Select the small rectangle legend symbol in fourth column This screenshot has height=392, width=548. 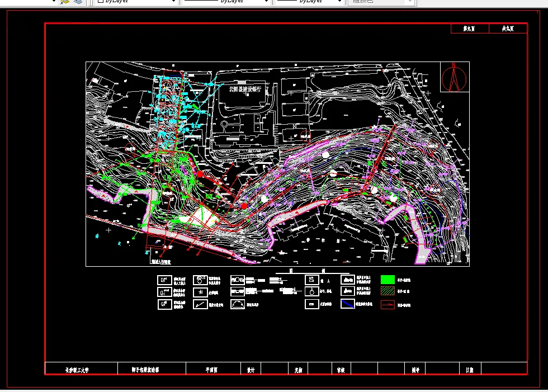click(312, 304)
